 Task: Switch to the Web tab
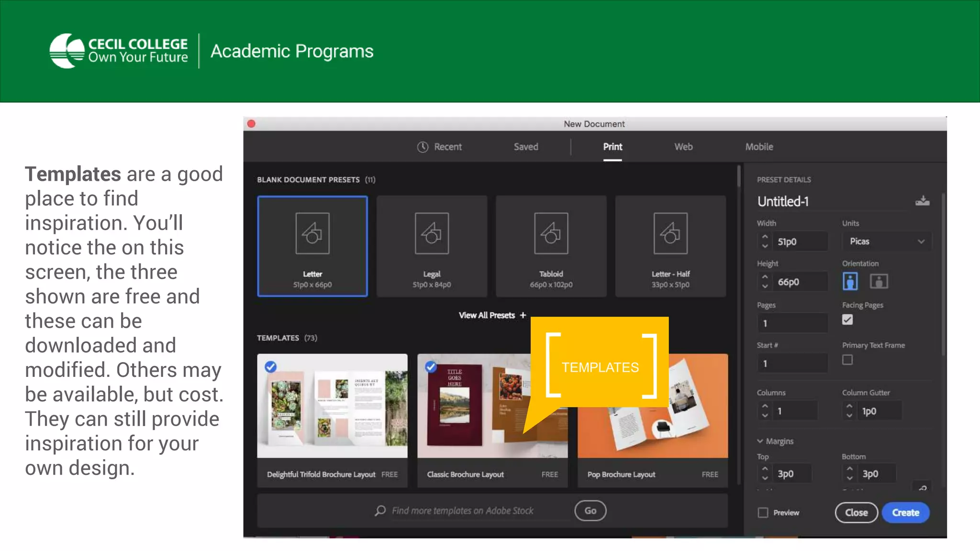coord(683,147)
